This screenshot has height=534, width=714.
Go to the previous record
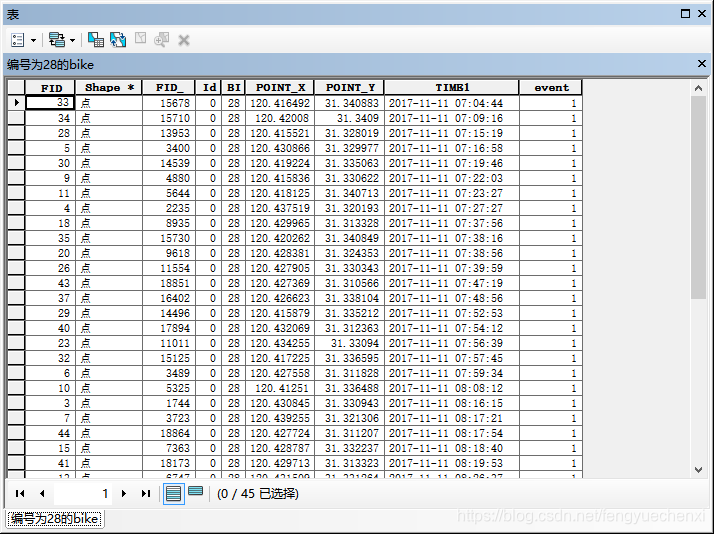pyautogui.click(x=42, y=493)
